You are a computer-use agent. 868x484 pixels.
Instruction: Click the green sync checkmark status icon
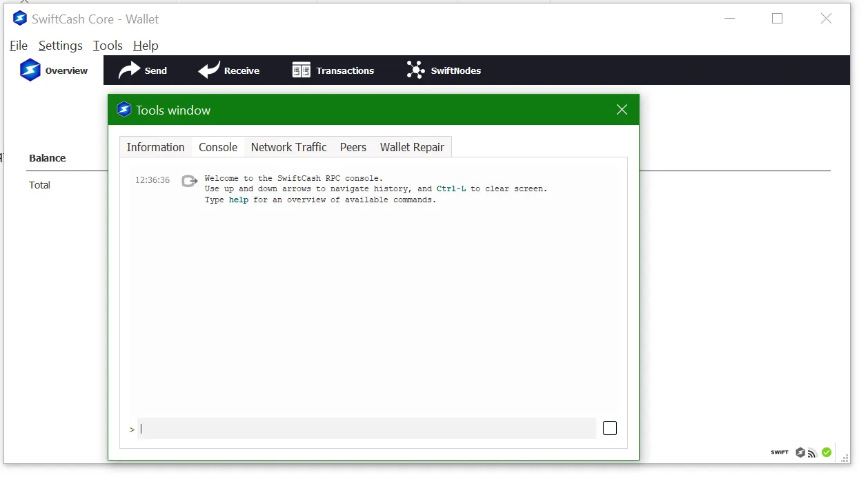click(827, 453)
